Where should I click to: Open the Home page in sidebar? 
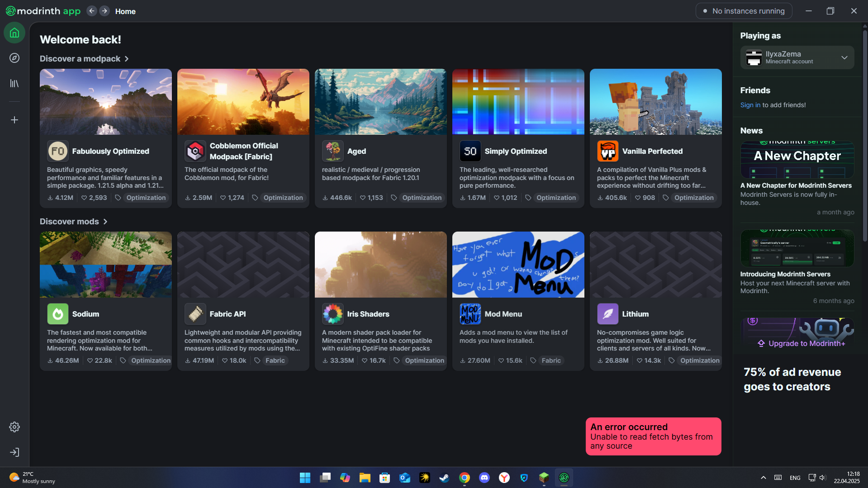(x=14, y=33)
